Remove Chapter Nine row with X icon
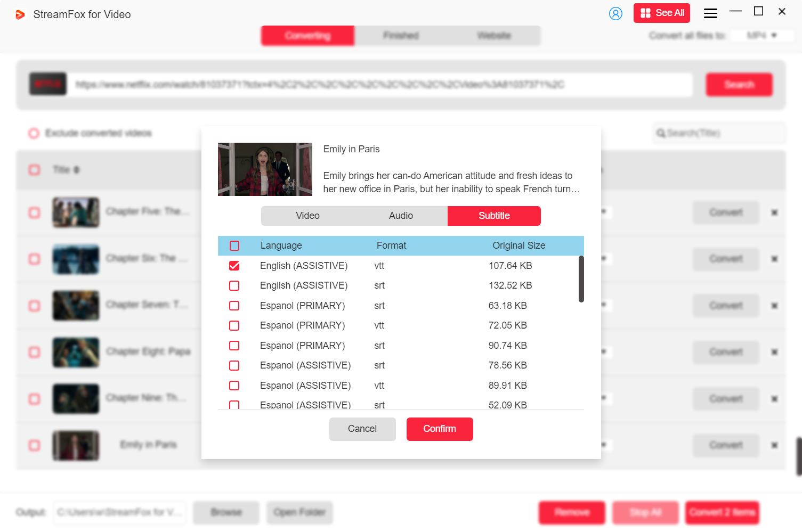Image resolution: width=802 pixels, height=532 pixels. pyautogui.click(x=774, y=399)
